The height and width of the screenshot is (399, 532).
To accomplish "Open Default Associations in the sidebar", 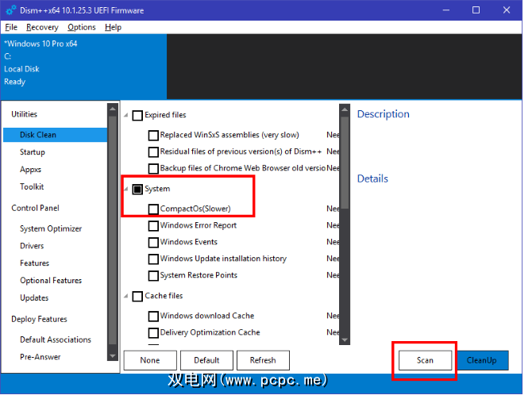I will [56, 340].
